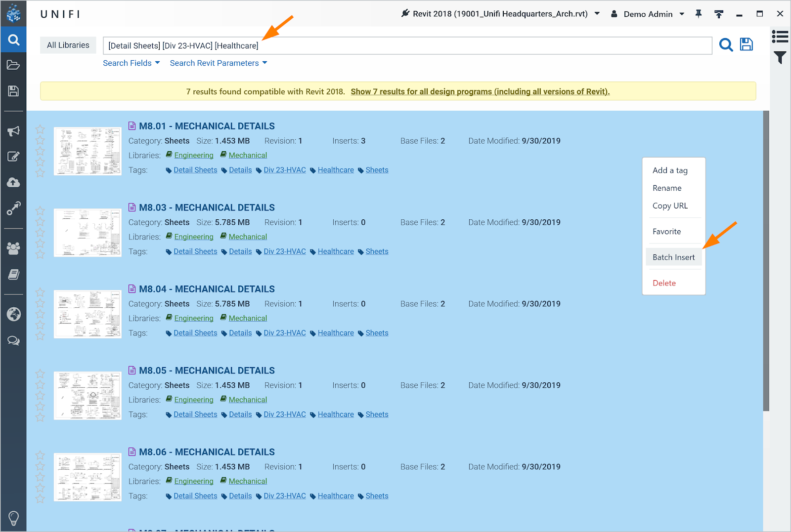Click the lightbulb tips icon
791x532 pixels.
[13, 518]
